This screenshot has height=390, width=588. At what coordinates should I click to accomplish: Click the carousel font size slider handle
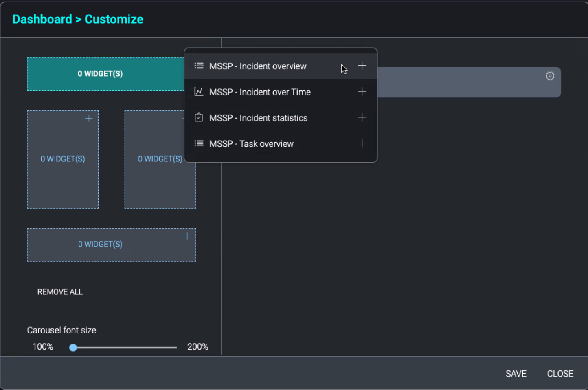click(x=73, y=347)
